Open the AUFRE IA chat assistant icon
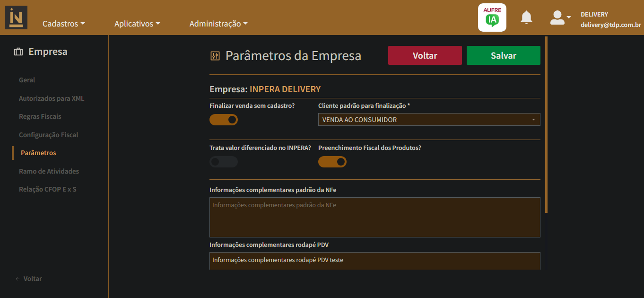The width and height of the screenshot is (644, 298). click(492, 18)
